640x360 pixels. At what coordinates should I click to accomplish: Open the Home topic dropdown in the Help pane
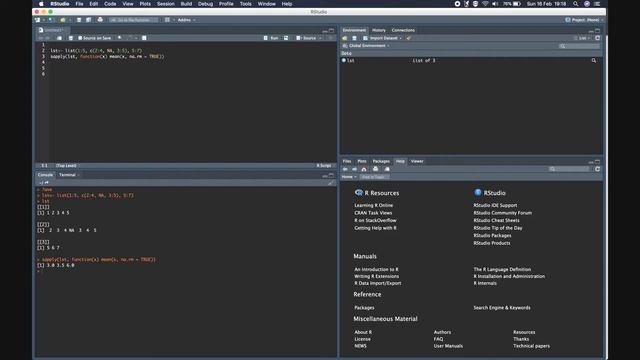click(x=349, y=177)
